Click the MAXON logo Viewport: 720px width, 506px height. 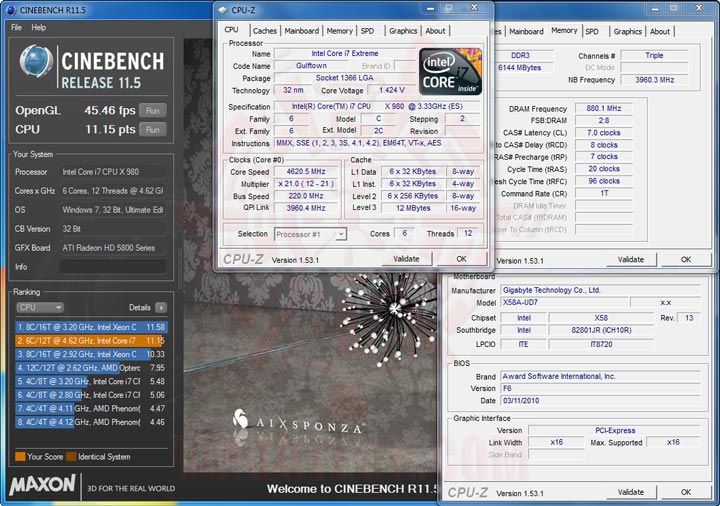coord(42,484)
